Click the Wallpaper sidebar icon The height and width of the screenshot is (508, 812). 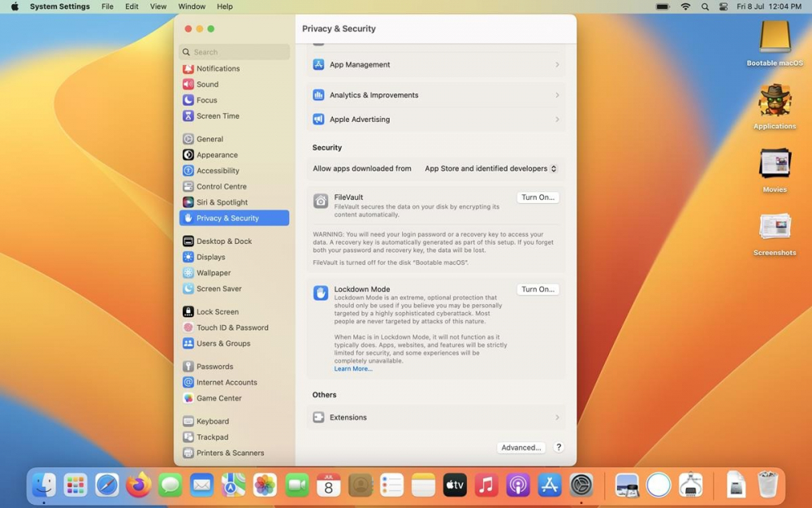(x=188, y=273)
